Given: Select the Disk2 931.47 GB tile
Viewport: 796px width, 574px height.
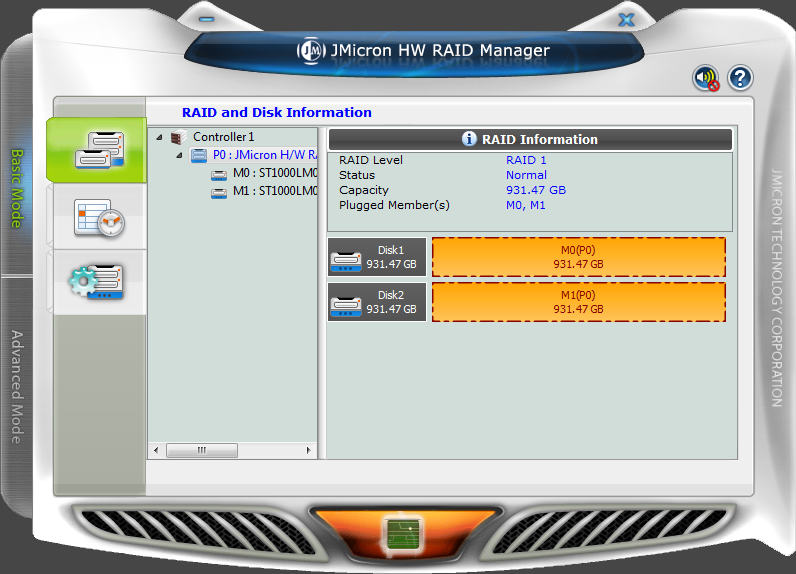Looking at the screenshot, I should (377, 302).
